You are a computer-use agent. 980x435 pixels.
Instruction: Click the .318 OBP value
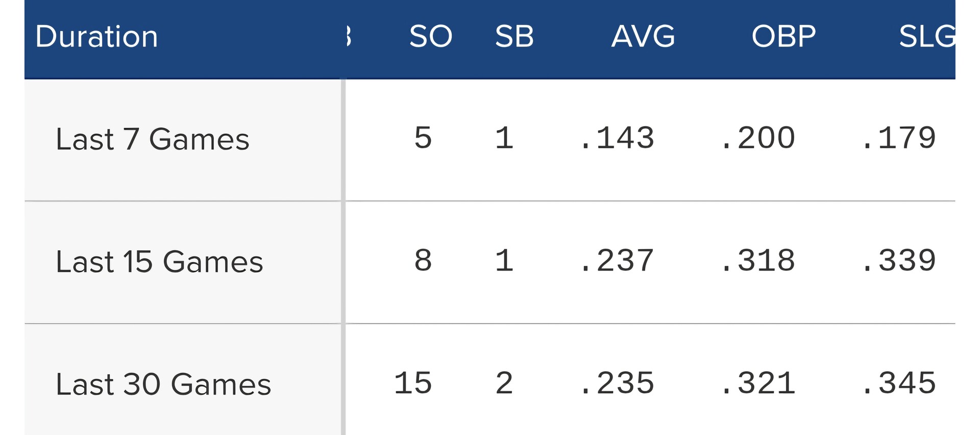pyautogui.click(x=758, y=261)
